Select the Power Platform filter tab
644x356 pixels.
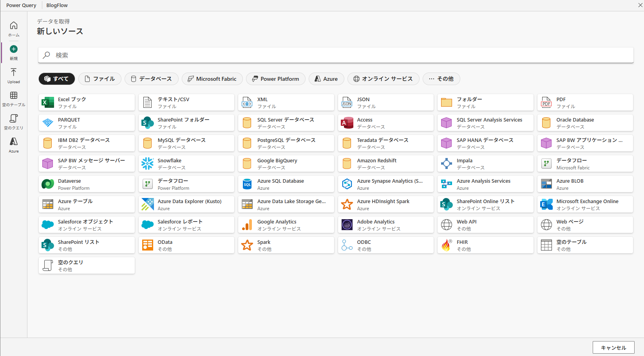(x=276, y=79)
